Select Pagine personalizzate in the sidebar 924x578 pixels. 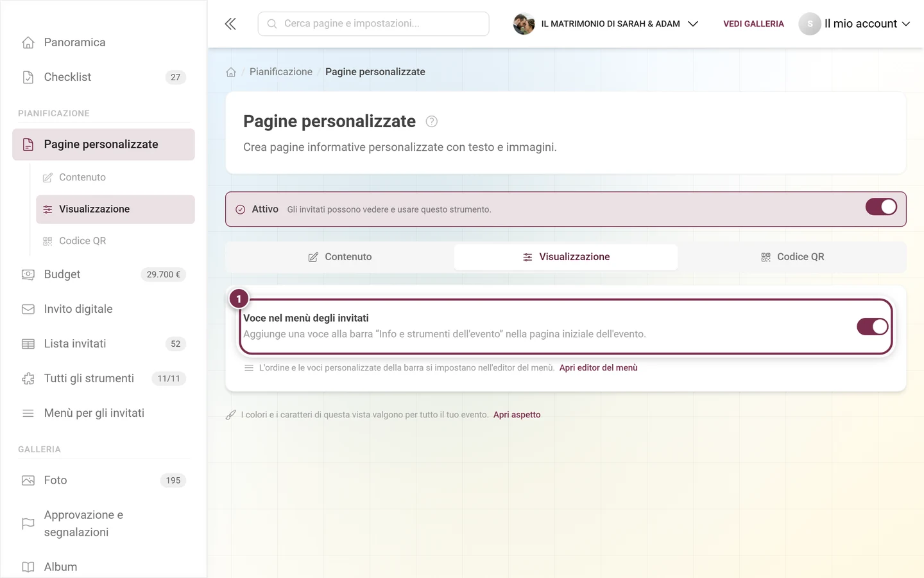[x=103, y=144]
